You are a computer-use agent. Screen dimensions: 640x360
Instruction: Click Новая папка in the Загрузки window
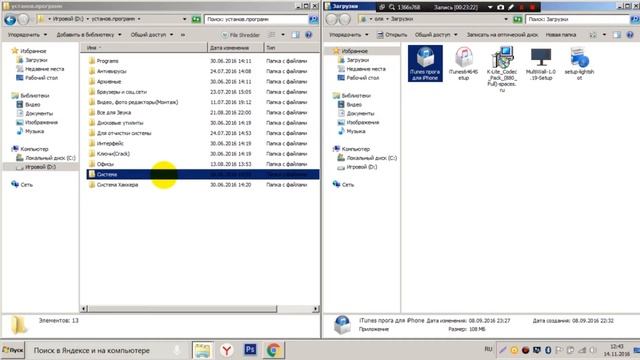(x=561, y=35)
